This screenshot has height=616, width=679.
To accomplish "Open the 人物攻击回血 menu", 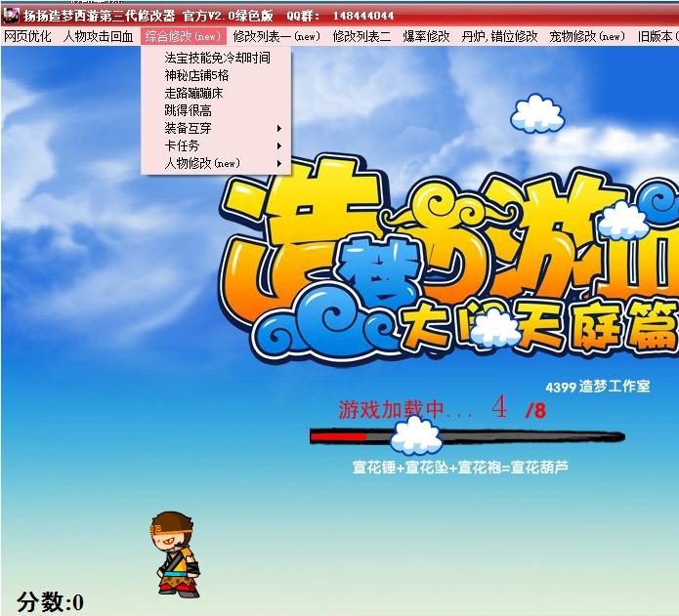I will click(x=98, y=36).
